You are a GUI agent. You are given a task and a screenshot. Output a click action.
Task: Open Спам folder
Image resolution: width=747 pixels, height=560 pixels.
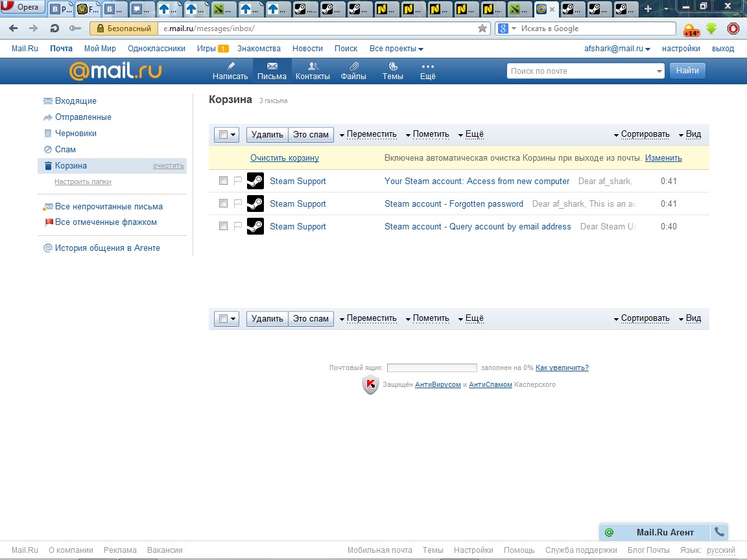pyautogui.click(x=65, y=150)
